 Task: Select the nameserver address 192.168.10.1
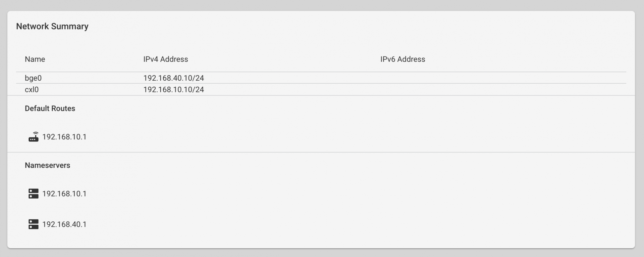(64, 194)
